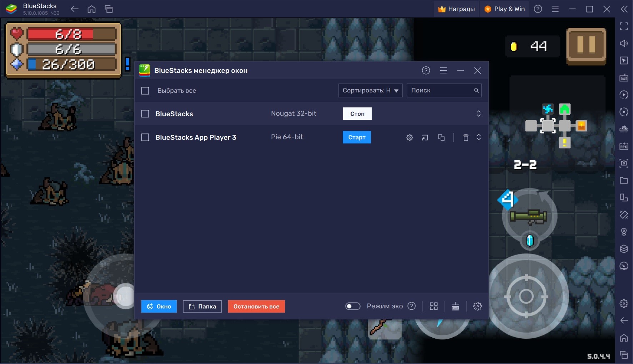Open help in the window manager dialog
The width and height of the screenshot is (633, 364).
point(426,71)
